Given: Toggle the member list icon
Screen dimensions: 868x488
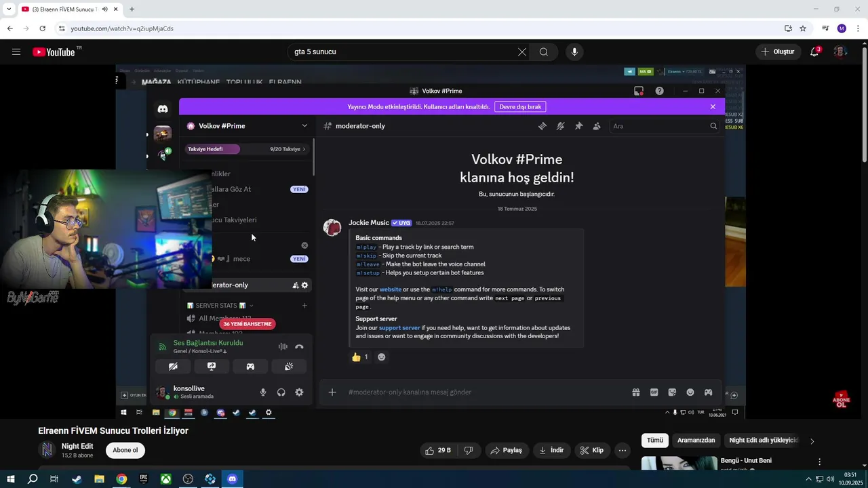Looking at the screenshot, I should 597,126.
